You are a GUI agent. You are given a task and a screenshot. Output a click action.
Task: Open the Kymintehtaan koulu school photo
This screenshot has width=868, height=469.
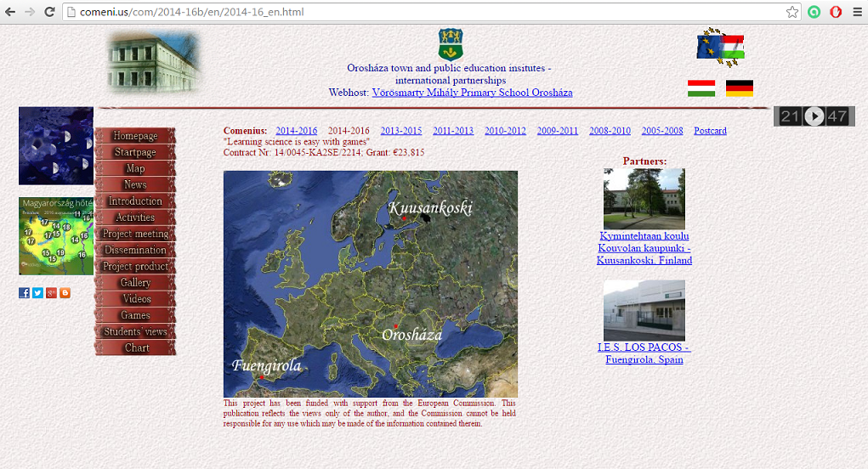point(644,199)
